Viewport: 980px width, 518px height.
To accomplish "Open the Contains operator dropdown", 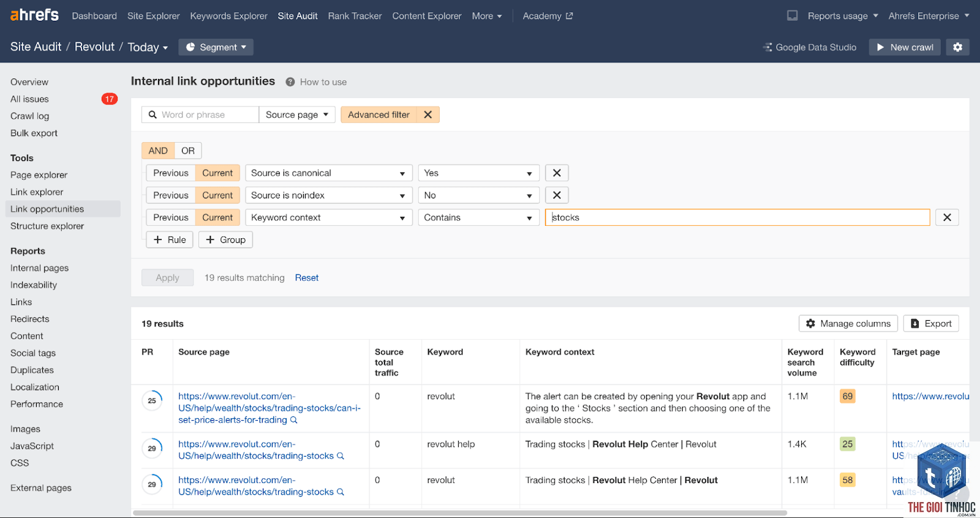I will pos(478,217).
